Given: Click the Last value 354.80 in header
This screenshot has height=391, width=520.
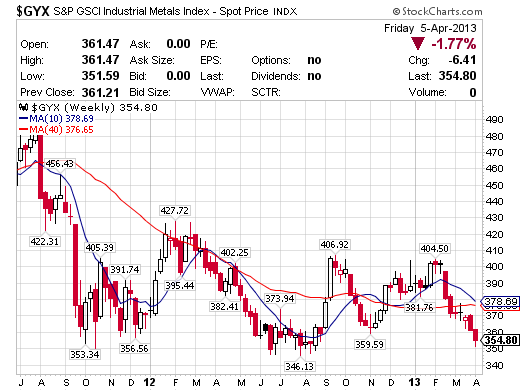Looking at the screenshot, I should pos(457,76).
